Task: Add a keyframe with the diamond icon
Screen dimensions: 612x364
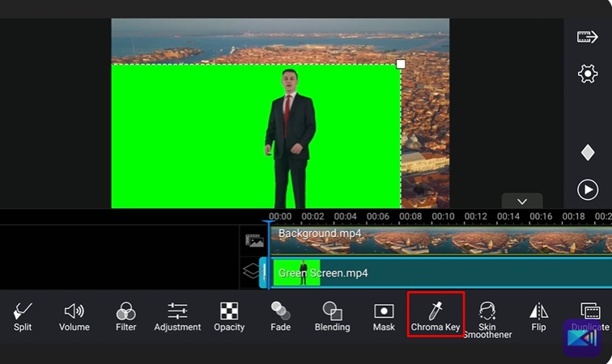Action: (x=588, y=152)
